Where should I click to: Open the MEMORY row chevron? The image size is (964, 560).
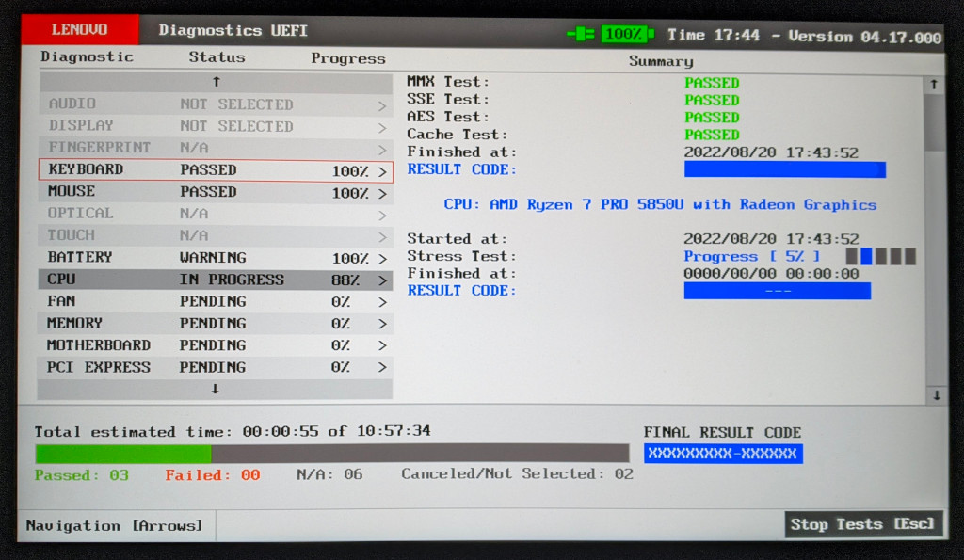382,324
